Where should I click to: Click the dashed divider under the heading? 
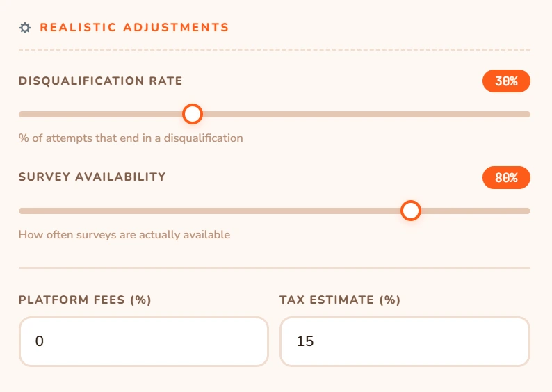point(275,50)
